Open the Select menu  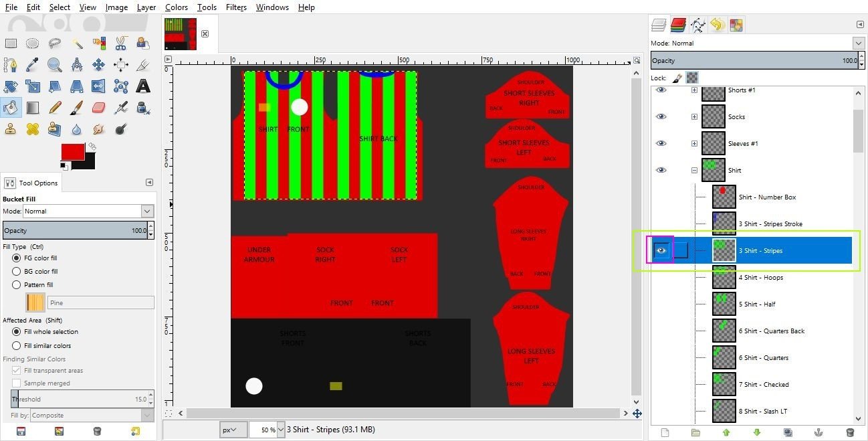pyautogui.click(x=60, y=7)
